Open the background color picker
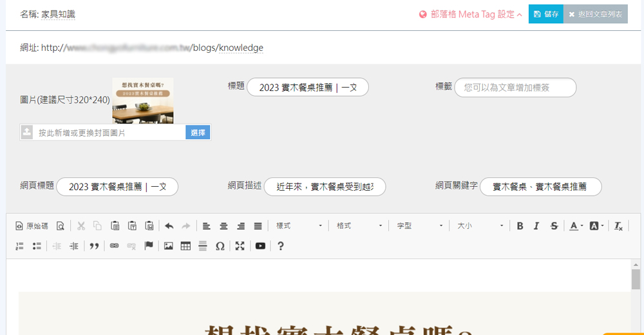644x335 pixels. (x=596, y=226)
